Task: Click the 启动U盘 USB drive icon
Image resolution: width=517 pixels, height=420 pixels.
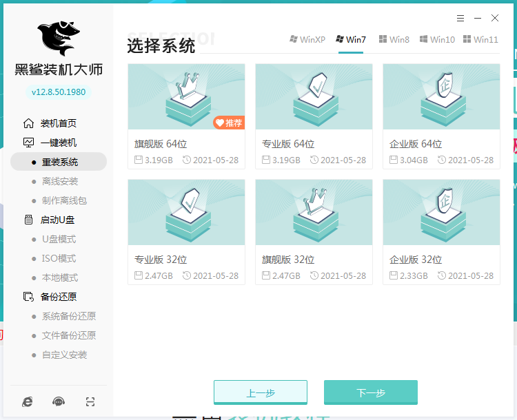Action: coord(28,220)
